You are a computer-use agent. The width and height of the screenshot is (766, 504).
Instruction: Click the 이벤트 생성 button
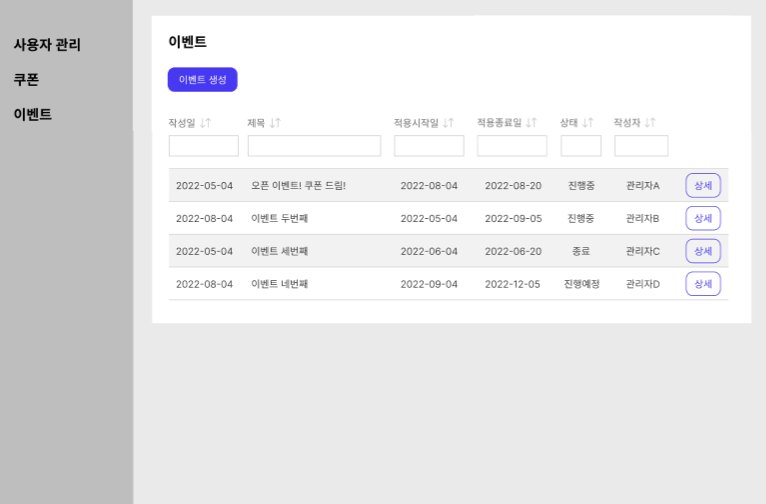[202, 80]
